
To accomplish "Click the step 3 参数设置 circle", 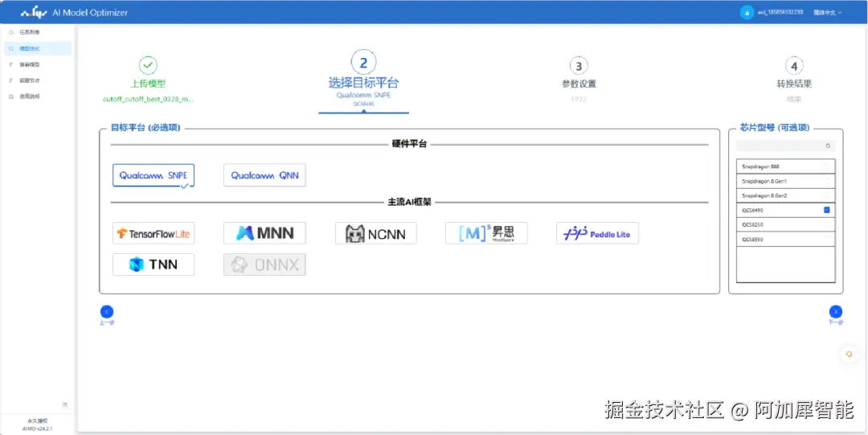I will [579, 66].
